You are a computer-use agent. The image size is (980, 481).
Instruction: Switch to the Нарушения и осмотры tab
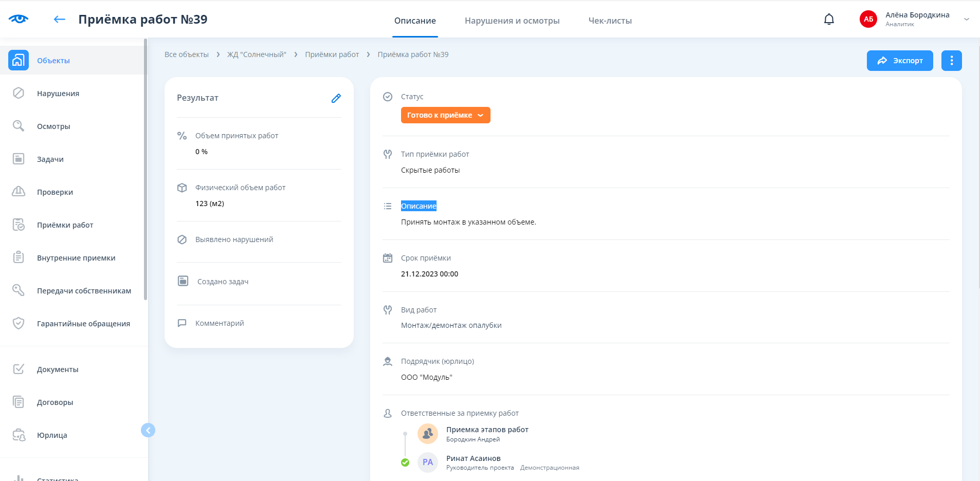click(512, 21)
